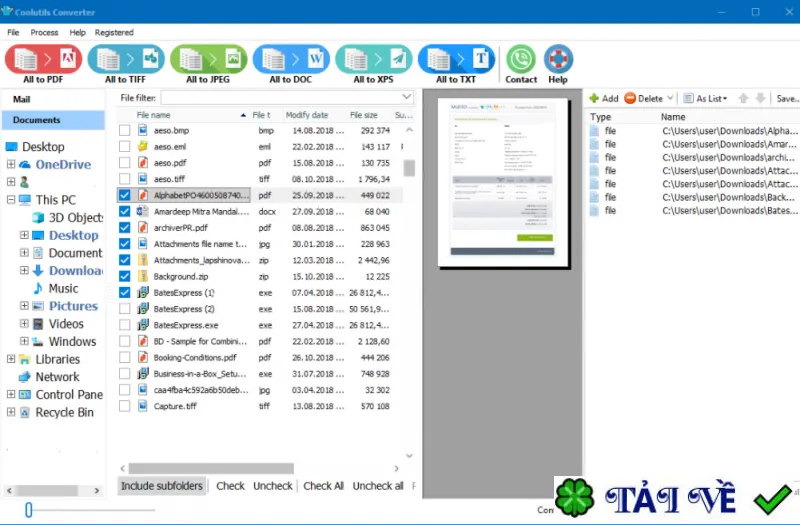Uncheck the Background.zip checkbox
This screenshot has height=525, width=800.
coord(124,276)
